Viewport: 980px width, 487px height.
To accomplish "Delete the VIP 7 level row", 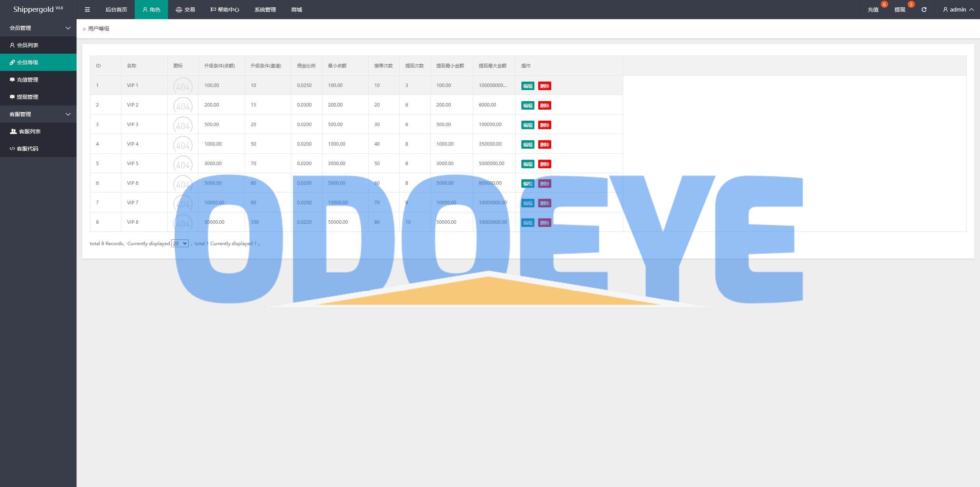I will (x=544, y=203).
